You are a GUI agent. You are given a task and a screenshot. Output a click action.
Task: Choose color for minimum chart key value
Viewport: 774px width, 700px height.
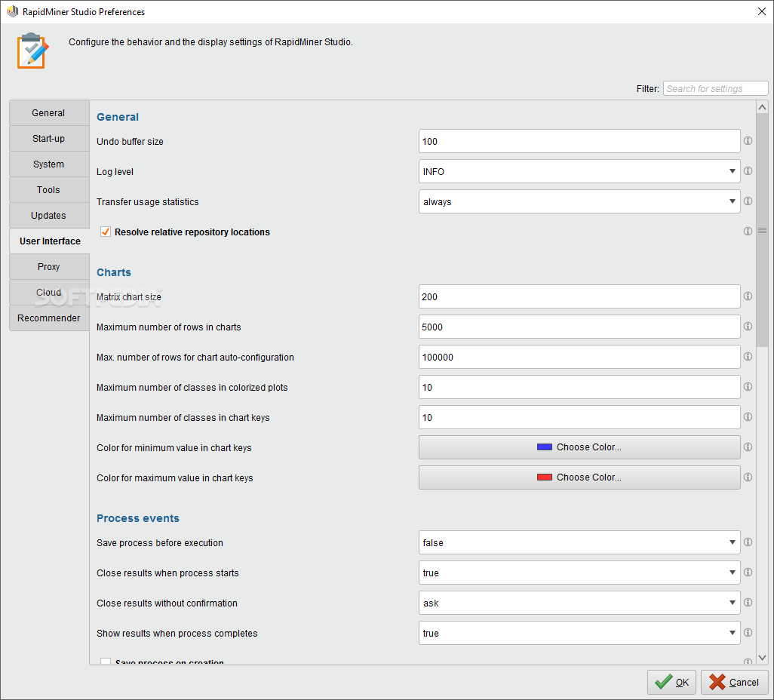[579, 447]
